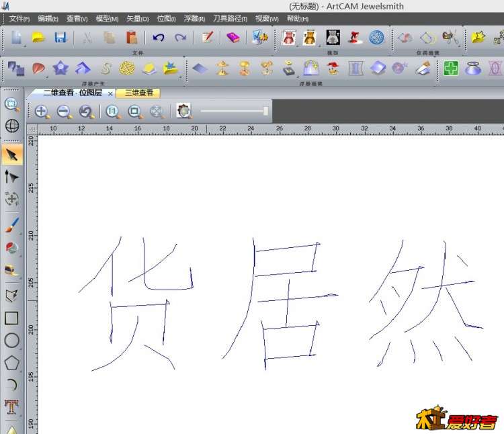Open the 视窗 (Window) menu
The image size is (504, 434).
pos(267,19)
